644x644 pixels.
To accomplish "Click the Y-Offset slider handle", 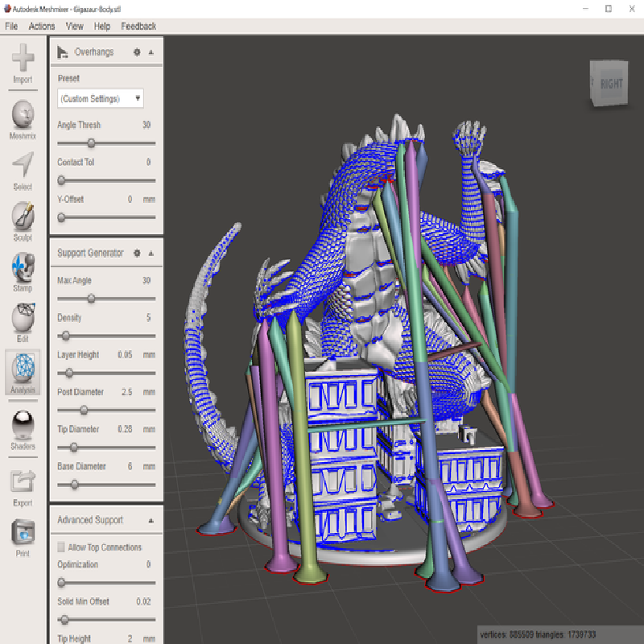I will [61, 217].
